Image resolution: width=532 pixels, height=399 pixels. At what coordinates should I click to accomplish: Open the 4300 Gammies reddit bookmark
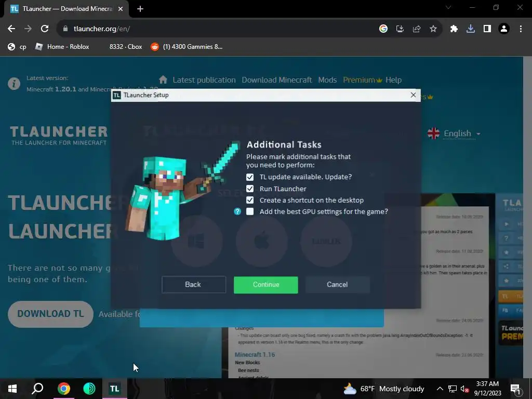pyautogui.click(x=187, y=47)
